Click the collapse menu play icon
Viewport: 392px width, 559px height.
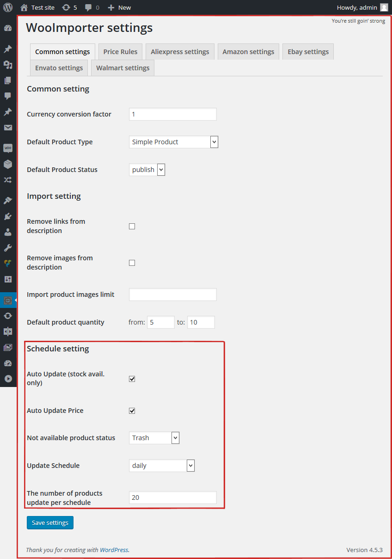click(8, 379)
